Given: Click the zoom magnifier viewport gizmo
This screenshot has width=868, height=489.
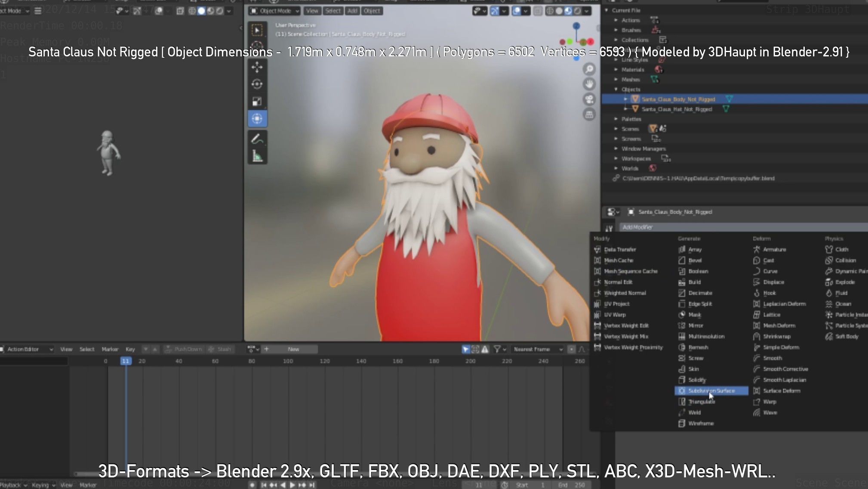Looking at the screenshot, I should coord(589,69).
